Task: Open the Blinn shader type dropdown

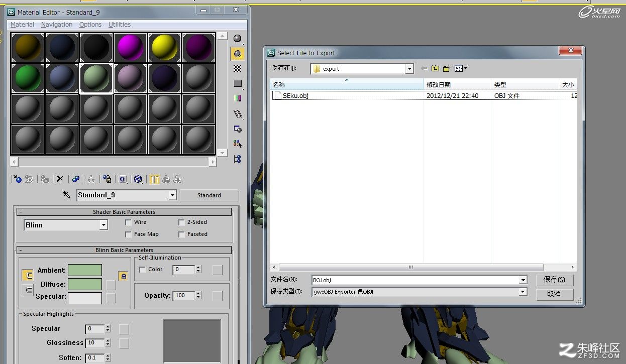Action: [103, 225]
